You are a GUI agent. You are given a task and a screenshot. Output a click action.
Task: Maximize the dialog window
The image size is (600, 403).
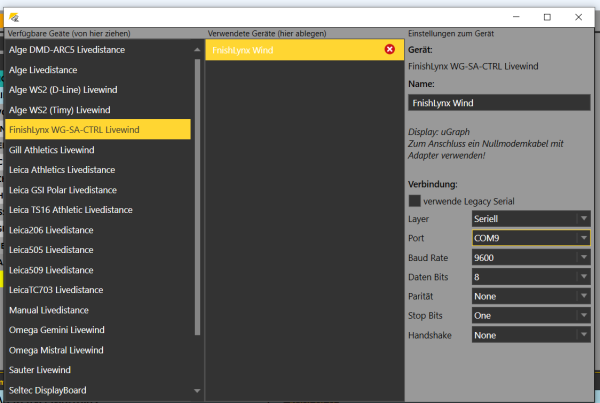pyautogui.click(x=547, y=17)
